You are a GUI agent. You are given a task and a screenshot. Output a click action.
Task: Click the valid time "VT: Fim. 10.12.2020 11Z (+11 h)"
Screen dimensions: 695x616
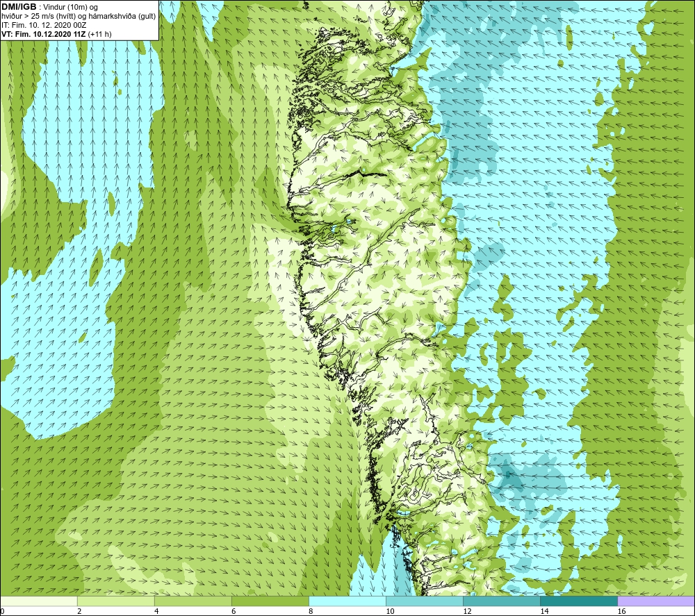(56, 34)
